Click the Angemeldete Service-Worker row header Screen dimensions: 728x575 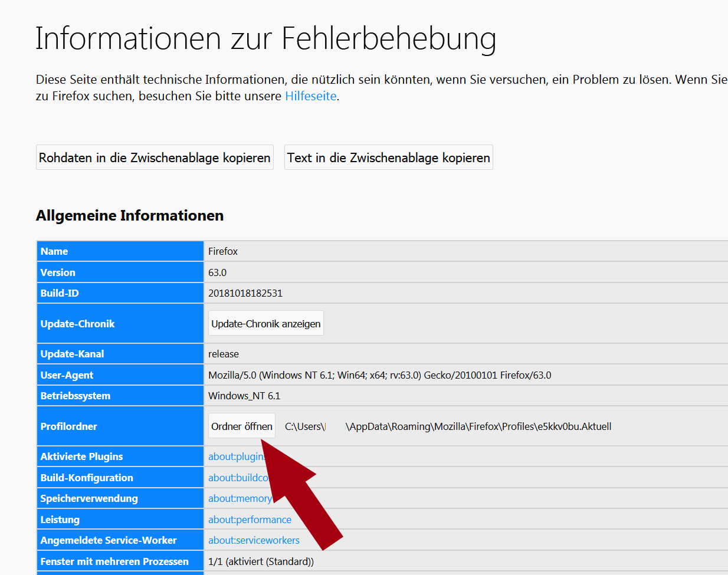click(x=120, y=540)
